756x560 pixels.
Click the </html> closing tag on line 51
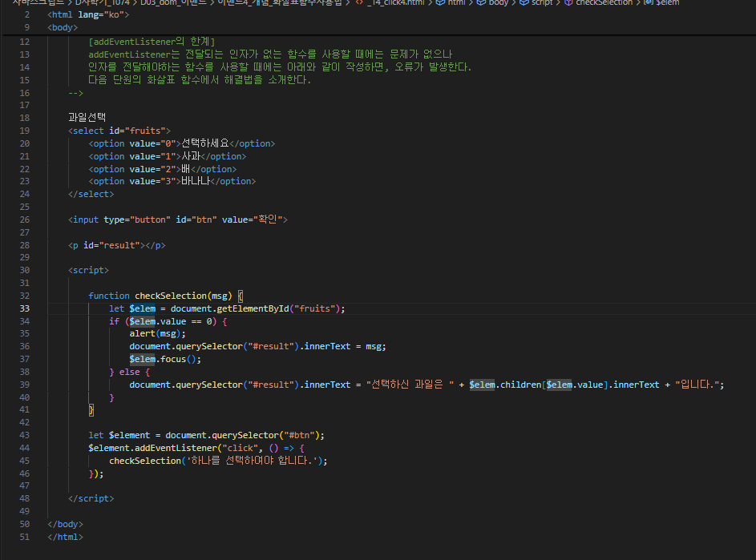tap(66, 537)
